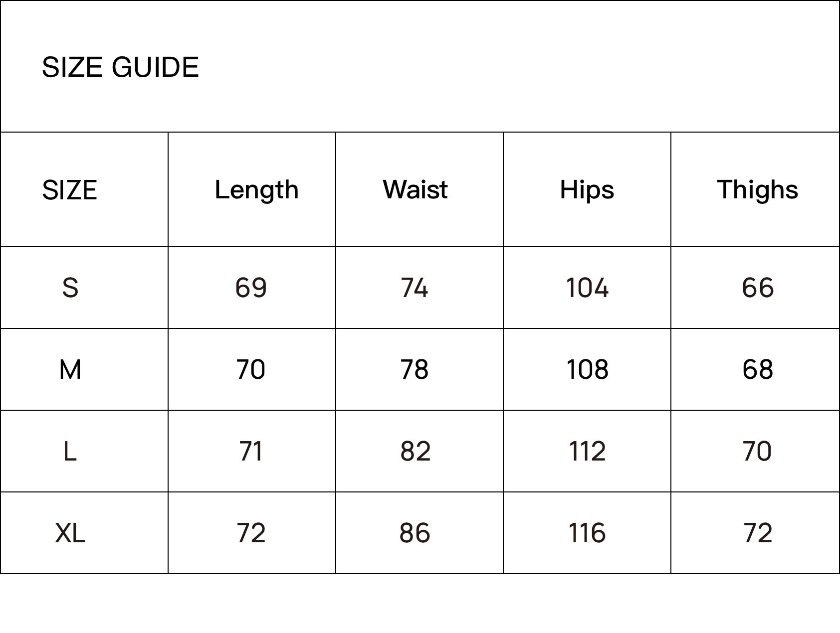Select the XL size row label
Viewport: 840px width, 633px height.
[x=70, y=533]
